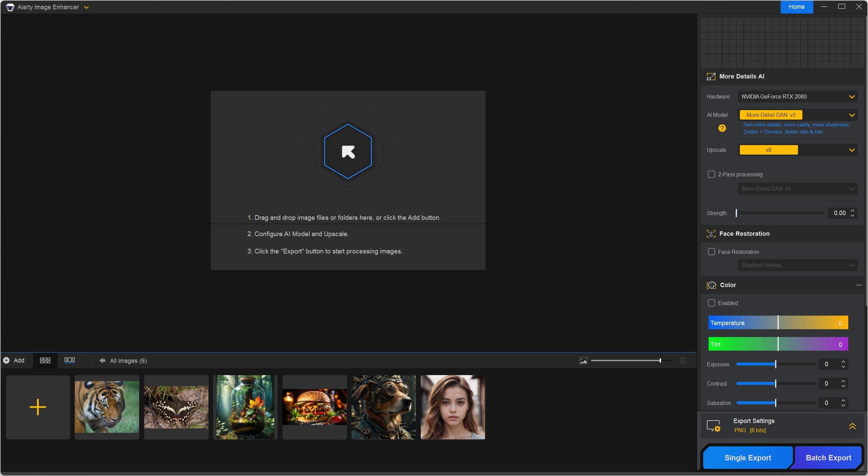Screen dimensions: 868x476
Task: Toggle the Face Restoration checkbox
Action: (x=711, y=252)
